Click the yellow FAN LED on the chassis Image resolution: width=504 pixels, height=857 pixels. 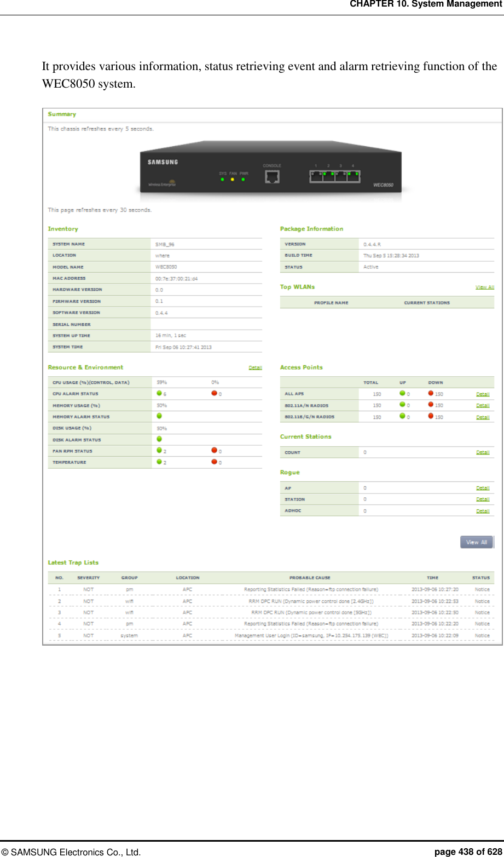point(233,179)
